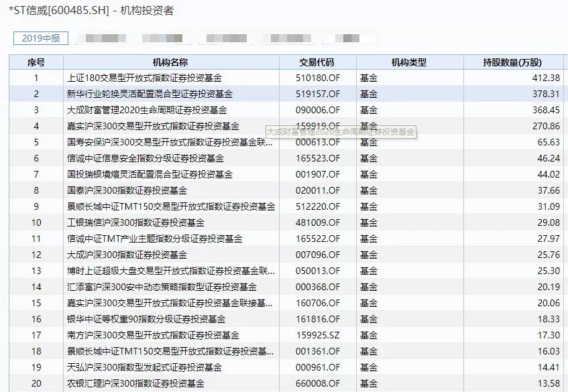Image resolution: width=568 pixels, height=392 pixels.
Task: Select 工银瑞信沪深300指数证券投资基金 row
Action: tap(286, 222)
